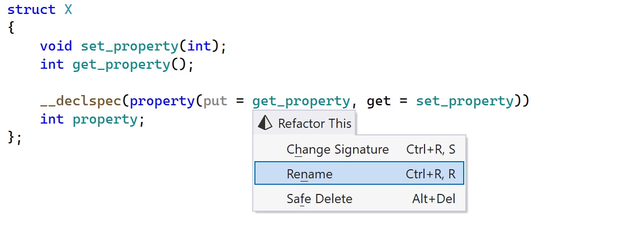Screen dimensions: 644x231
Task: Click the void return type keyword
Action: click(x=56, y=46)
